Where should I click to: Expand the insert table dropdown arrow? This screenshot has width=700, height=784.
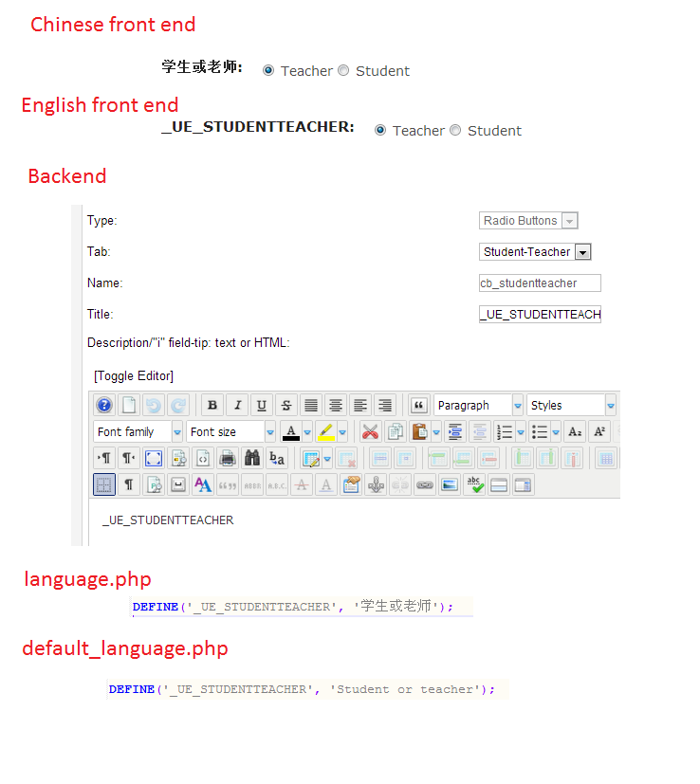[x=328, y=458]
